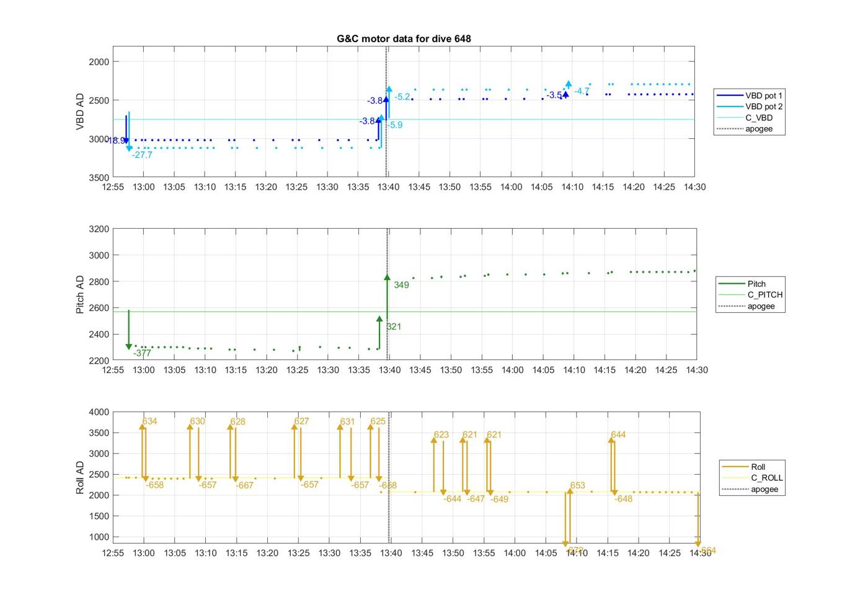The height and width of the screenshot is (611, 868).
Task: Click the '-667' roll data label
Action: [244, 486]
